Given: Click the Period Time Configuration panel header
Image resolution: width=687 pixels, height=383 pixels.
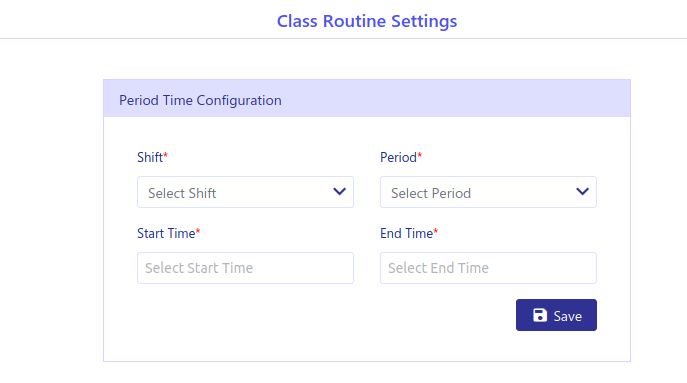Looking at the screenshot, I should coord(367,99).
